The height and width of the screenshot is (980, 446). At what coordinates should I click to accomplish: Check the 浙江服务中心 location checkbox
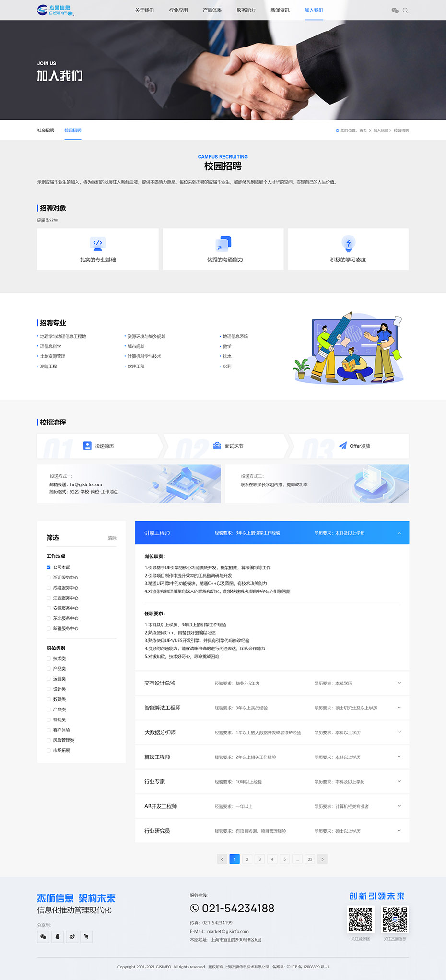(x=48, y=578)
